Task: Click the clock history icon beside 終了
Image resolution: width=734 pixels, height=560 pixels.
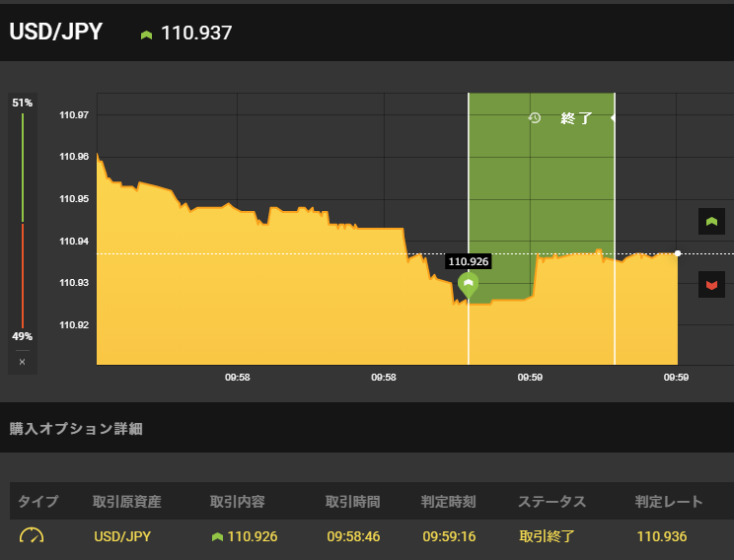Action: coord(535,118)
